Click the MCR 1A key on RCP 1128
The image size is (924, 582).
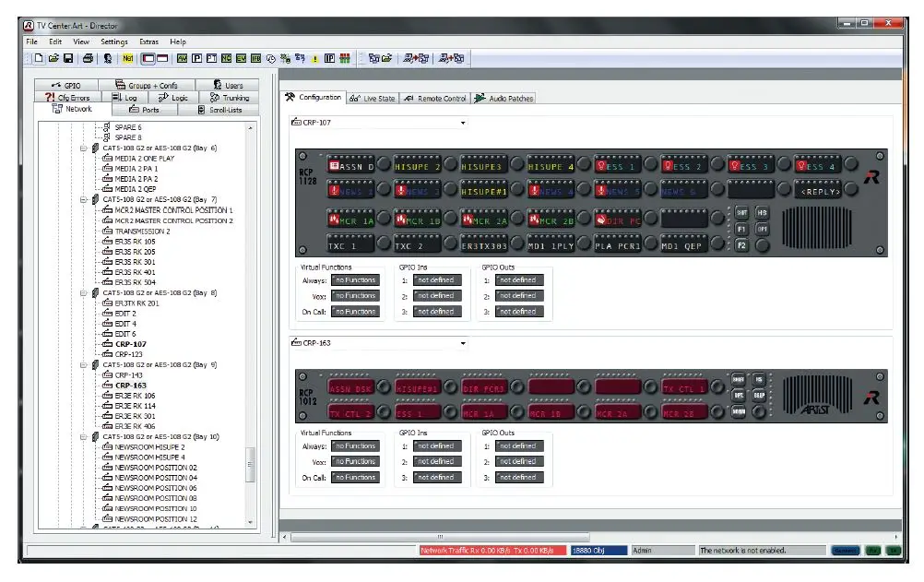click(350, 220)
